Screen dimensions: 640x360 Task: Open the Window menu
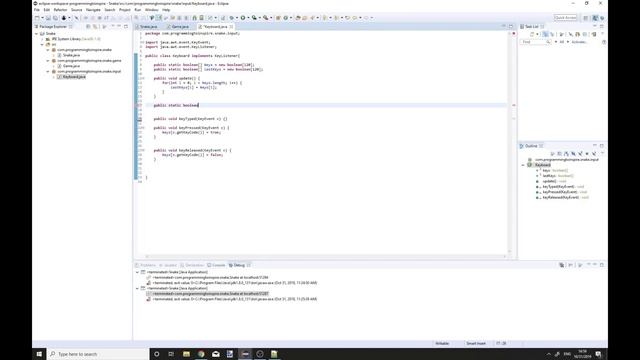pyautogui.click(x=151, y=10)
